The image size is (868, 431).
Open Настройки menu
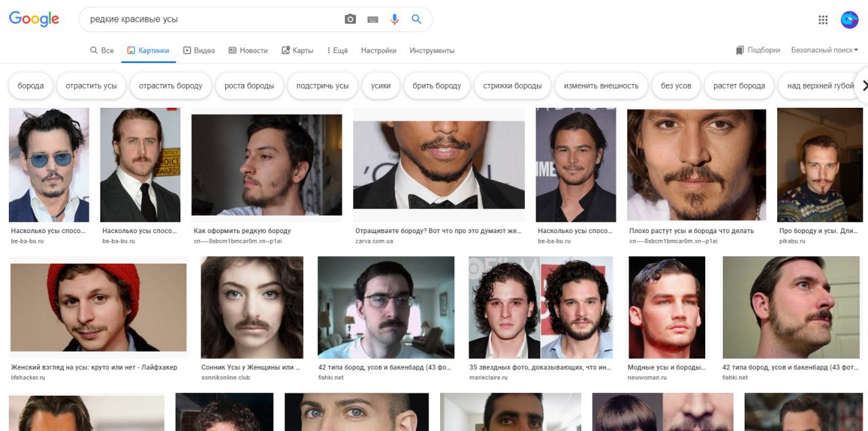click(x=378, y=50)
